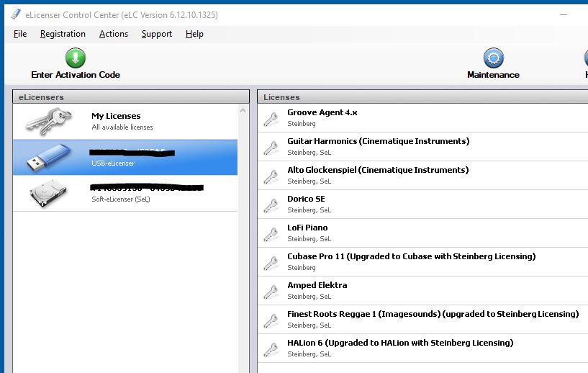Open the File menu

tap(20, 34)
